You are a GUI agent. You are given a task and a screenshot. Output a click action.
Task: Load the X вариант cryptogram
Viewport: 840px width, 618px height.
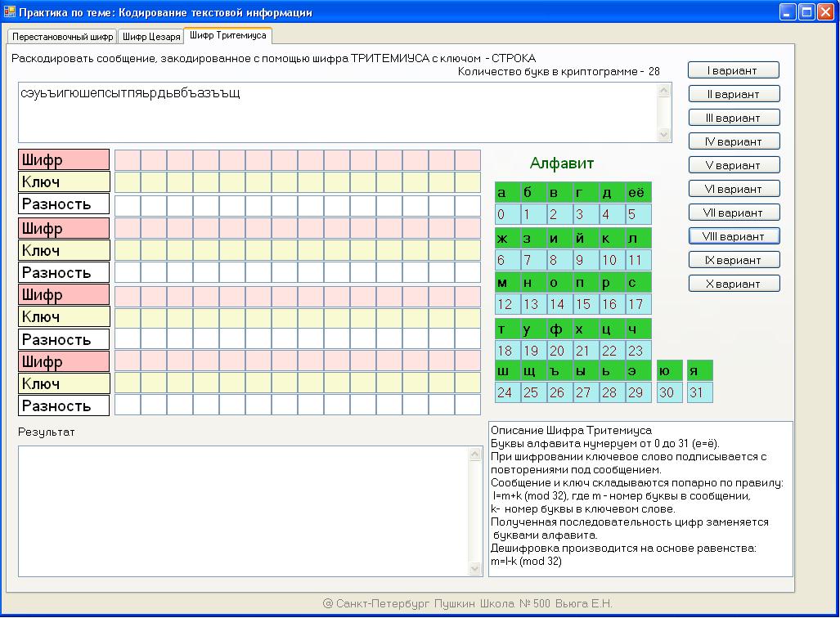click(734, 284)
